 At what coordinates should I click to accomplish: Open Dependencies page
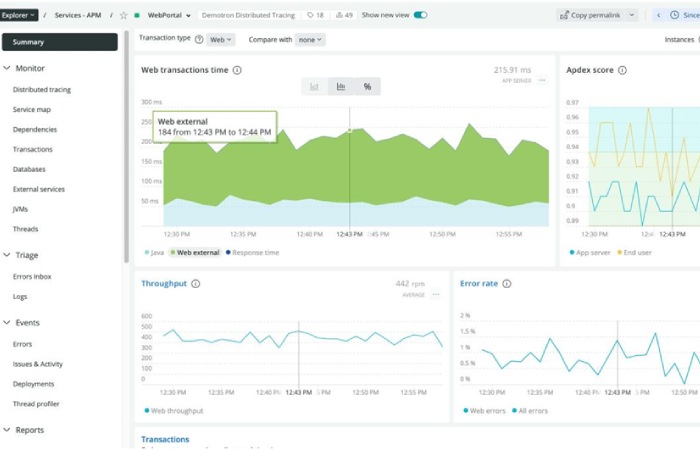[35, 129]
